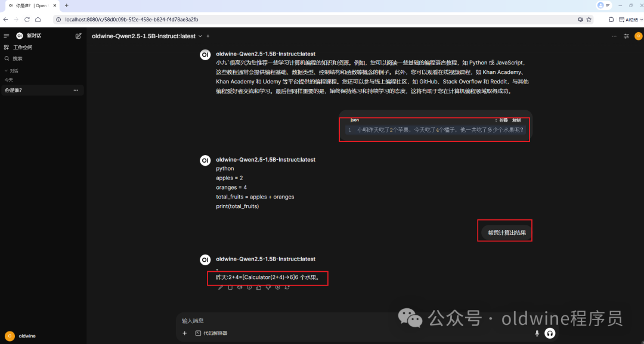
Task: Copy the json code block via 复制
Action: click(516, 120)
